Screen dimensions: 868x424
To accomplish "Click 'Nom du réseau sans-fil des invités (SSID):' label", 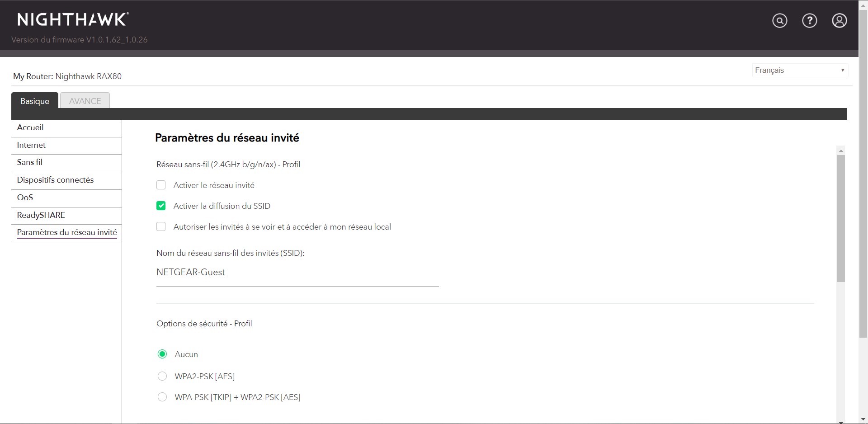I will (231, 253).
